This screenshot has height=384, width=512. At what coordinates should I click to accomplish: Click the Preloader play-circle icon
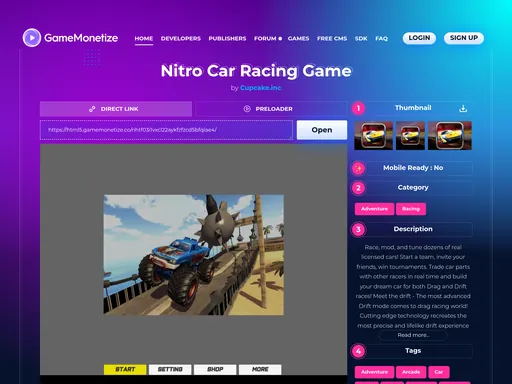click(247, 109)
